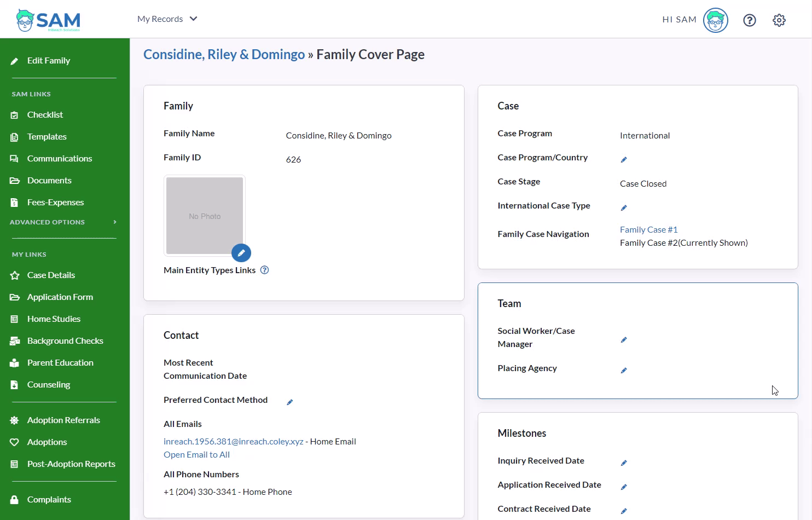
Task: Open Communications in the sidebar
Action: 60,159
